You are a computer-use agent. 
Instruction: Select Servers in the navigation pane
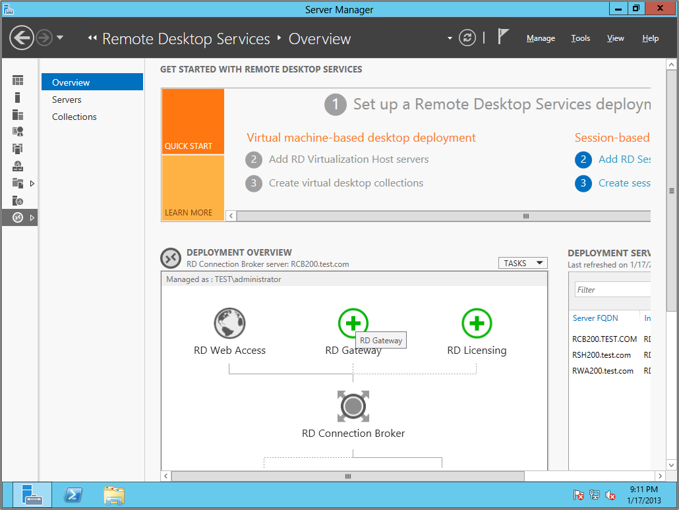[67, 100]
